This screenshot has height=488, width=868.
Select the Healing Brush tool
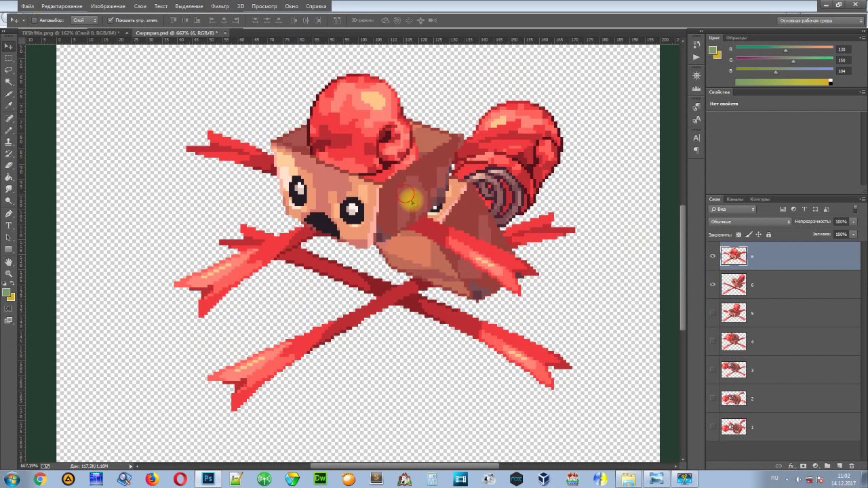[9, 119]
